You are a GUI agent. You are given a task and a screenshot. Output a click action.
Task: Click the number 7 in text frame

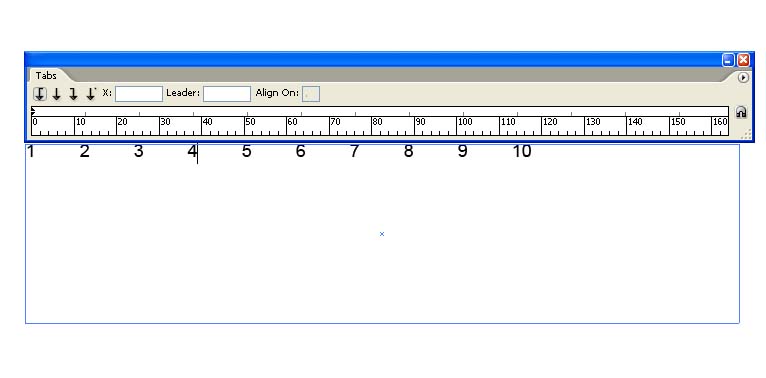point(354,151)
